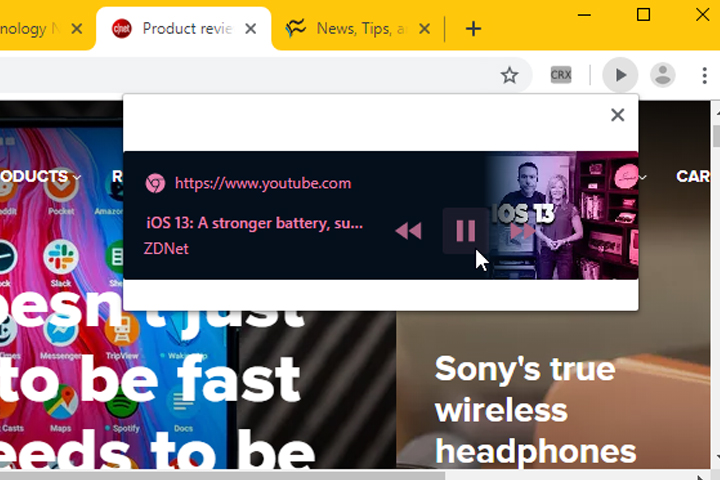The width and height of the screenshot is (720, 480).
Task: Click the iOS 13 video thumbnail
Action: [562, 215]
